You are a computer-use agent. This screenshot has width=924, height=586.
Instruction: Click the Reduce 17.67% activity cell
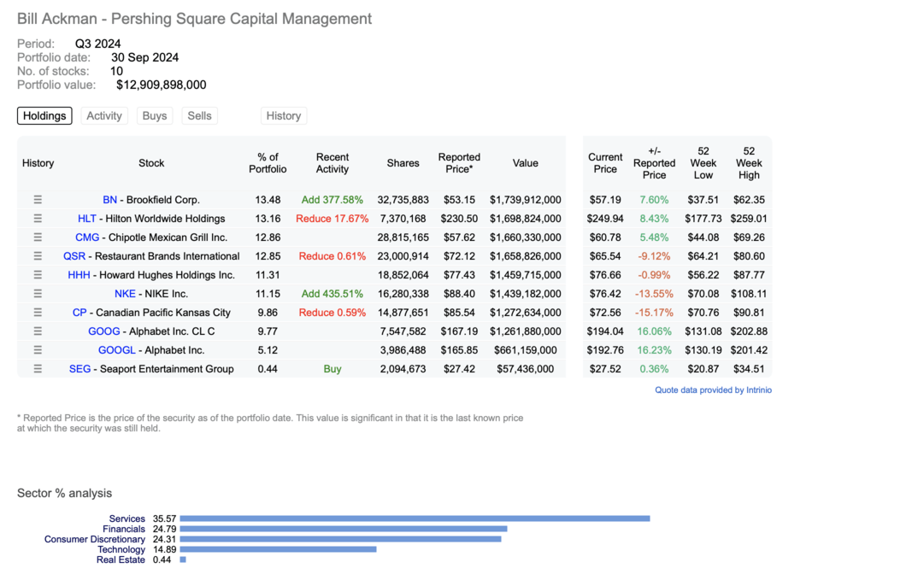tap(333, 219)
